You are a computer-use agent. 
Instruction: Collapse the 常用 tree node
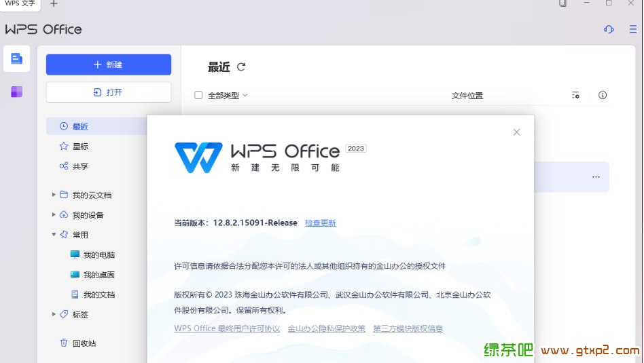pyautogui.click(x=54, y=235)
